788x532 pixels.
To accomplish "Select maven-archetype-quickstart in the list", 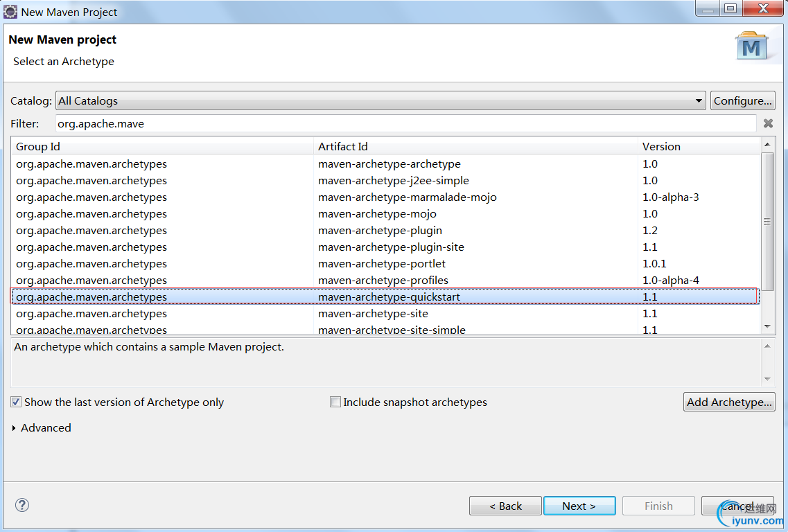I will point(385,296).
